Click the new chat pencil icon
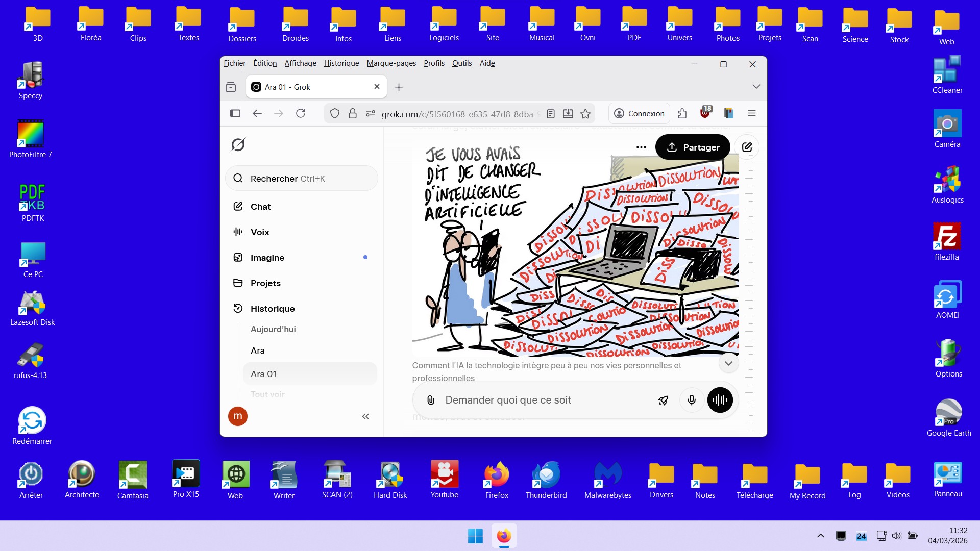Viewport: 980px width, 551px height. [747, 147]
